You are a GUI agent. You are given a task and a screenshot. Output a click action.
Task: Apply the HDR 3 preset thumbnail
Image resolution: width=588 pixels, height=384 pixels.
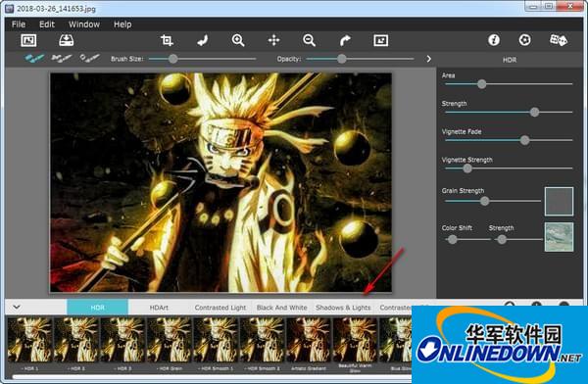click(x=123, y=340)
